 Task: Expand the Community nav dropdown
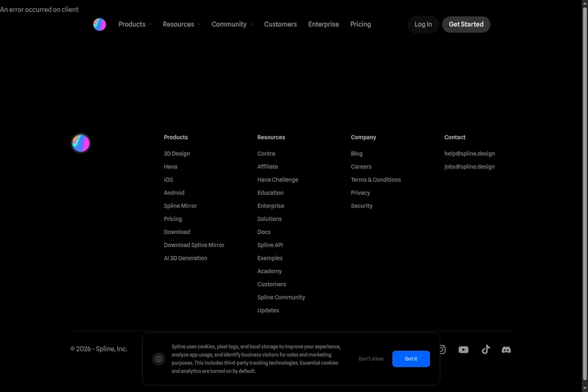coord(232,24)
